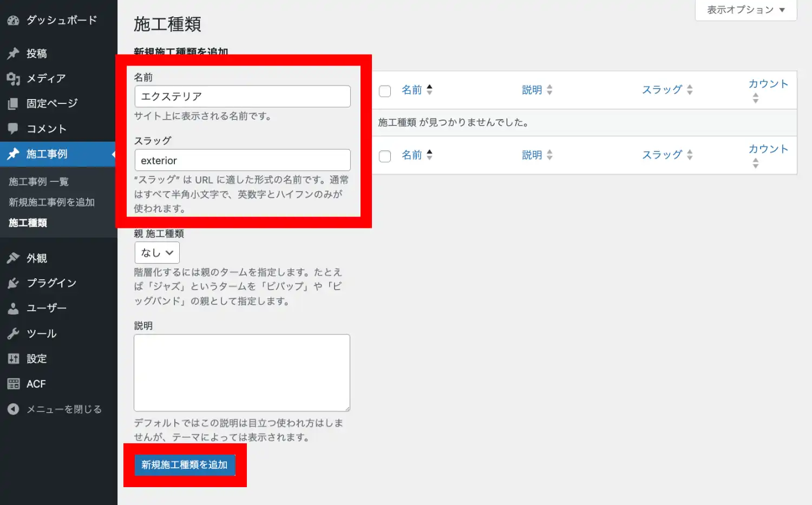Image resolution: width=812 pixels, height=505 pixels.
Task: Click the ACF grid icon
Action: 13,384
